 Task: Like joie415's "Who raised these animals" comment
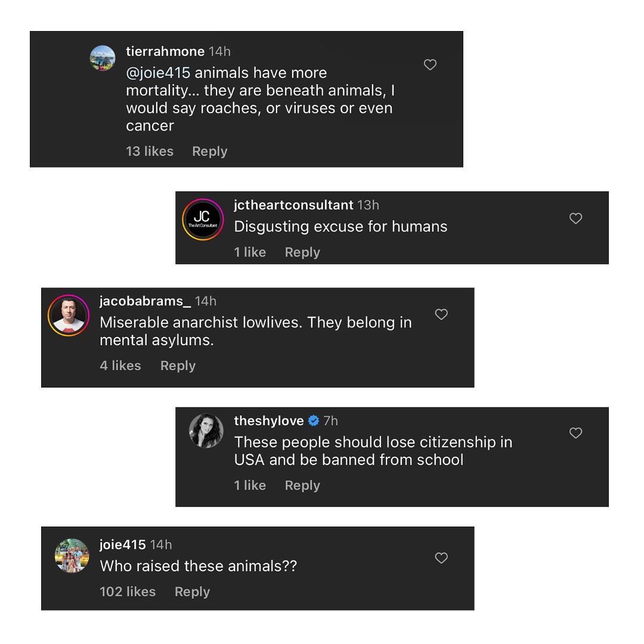[x=441, y=558]
